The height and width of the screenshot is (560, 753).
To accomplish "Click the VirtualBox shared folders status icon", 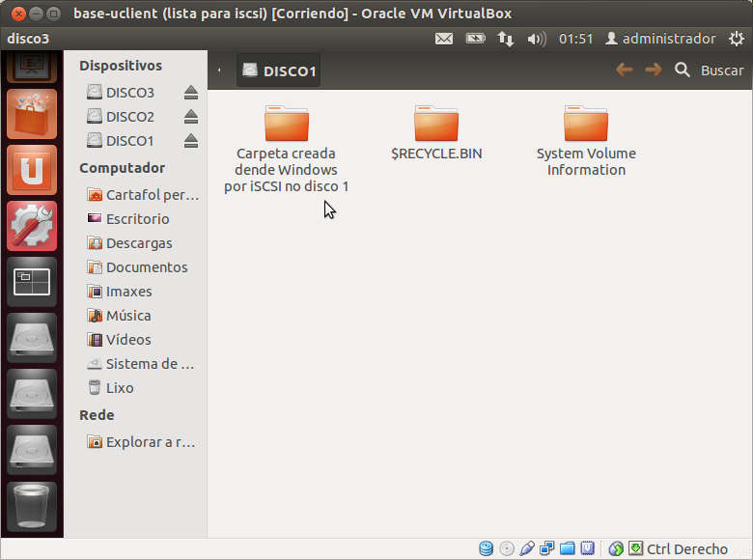I will pyautogui.click(x=567, y=548).
